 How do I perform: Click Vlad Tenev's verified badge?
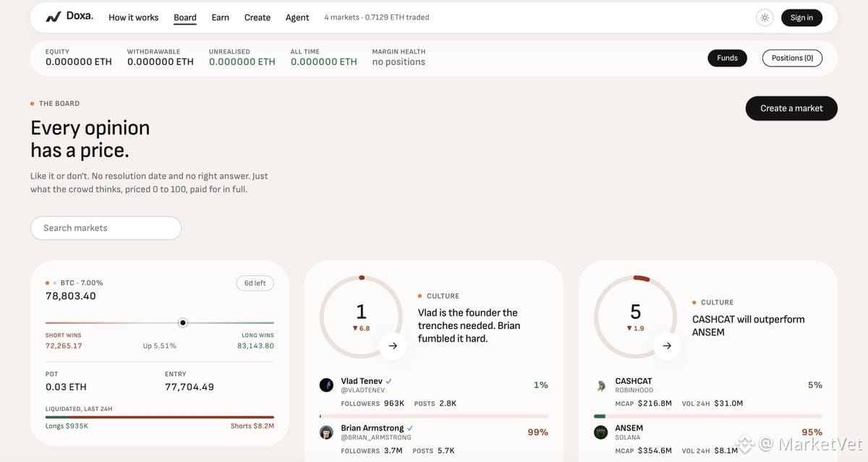click(x=388, y=381)
